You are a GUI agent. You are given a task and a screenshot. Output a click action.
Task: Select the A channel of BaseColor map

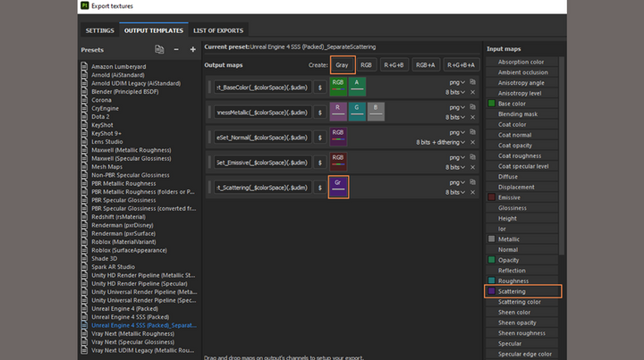coord(357,87)
